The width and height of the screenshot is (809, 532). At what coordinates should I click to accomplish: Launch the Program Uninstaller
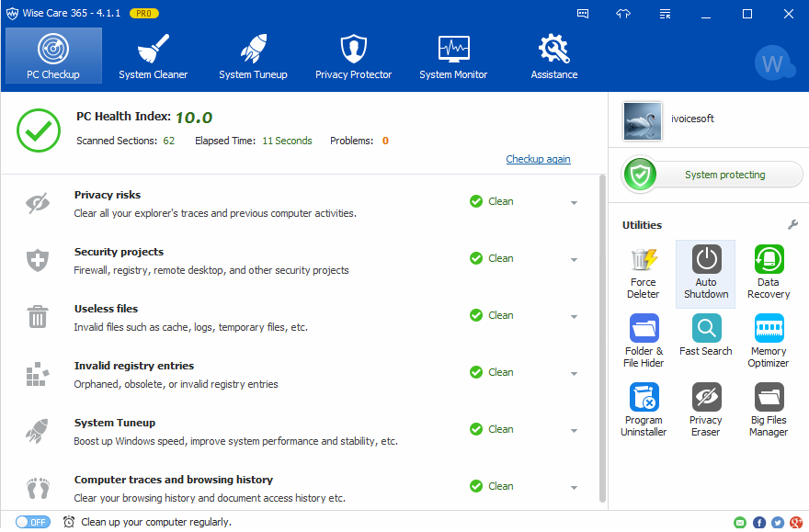(644, 411)
